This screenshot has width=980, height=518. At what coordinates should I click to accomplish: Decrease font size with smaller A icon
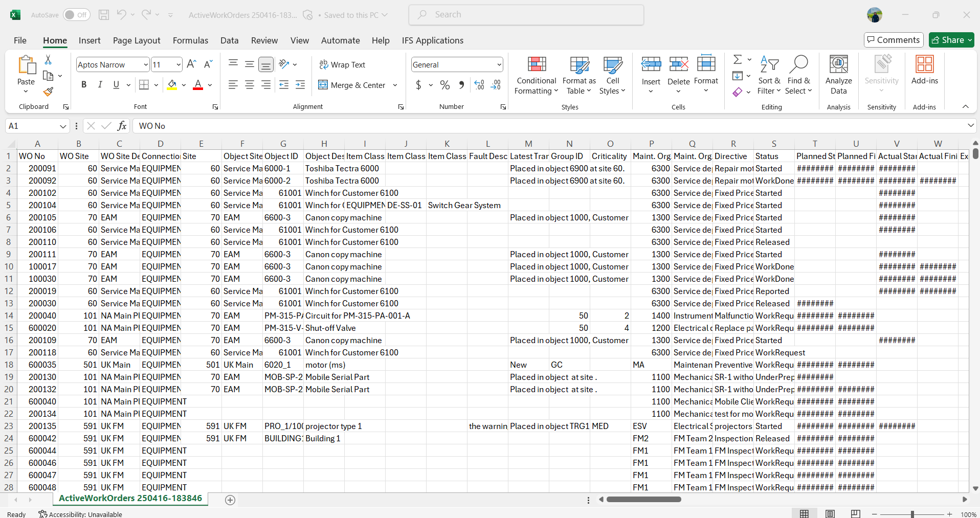(208, 64)
